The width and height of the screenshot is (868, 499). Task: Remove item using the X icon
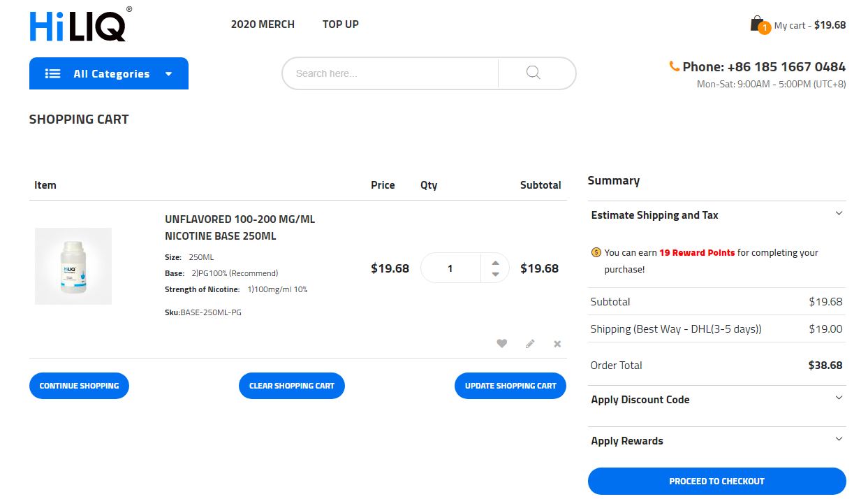point(557,344)
